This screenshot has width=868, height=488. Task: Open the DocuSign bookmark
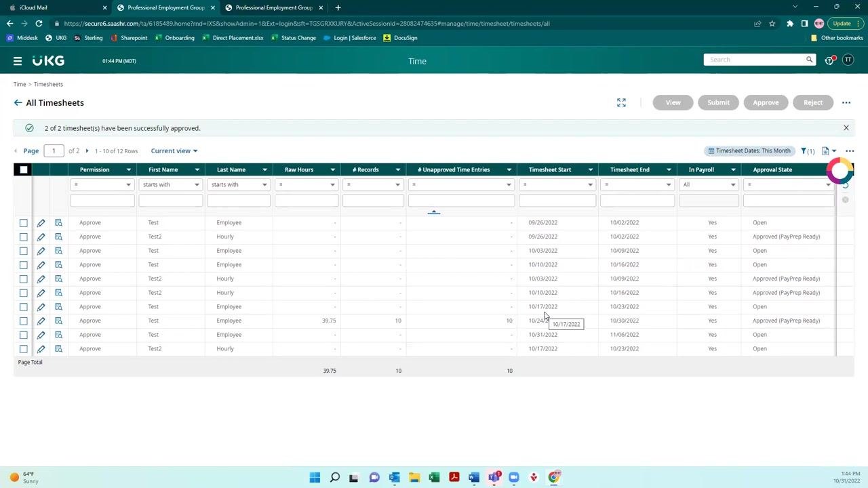[400, 38]
